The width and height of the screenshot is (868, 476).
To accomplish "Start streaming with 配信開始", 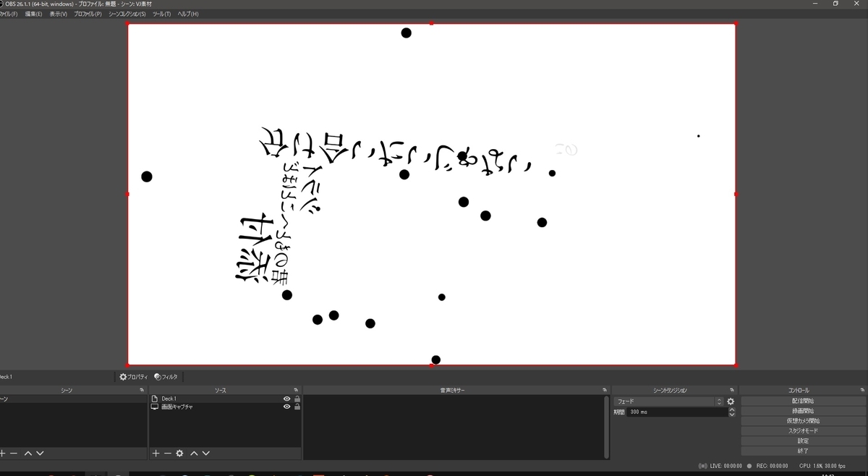I will click(x=803, y=401).
